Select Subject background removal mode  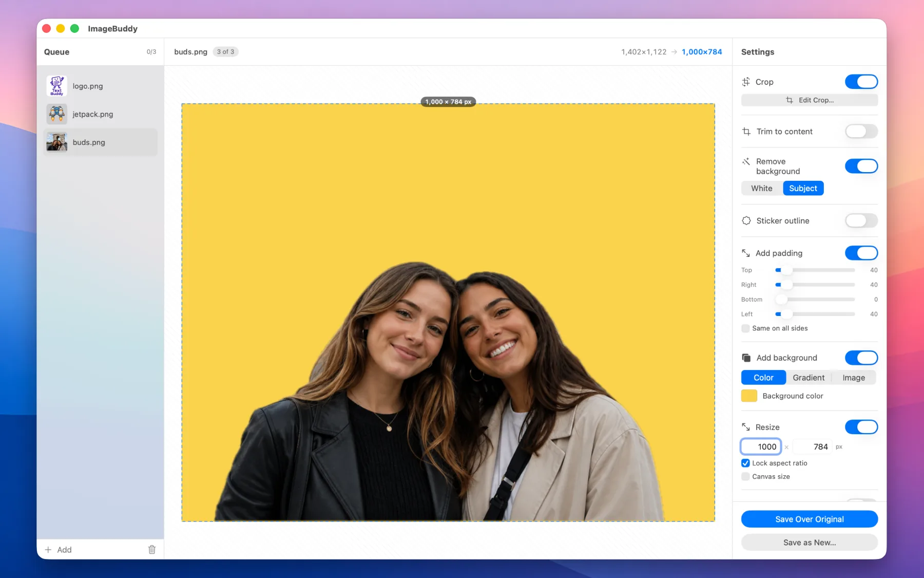point(803,188)
